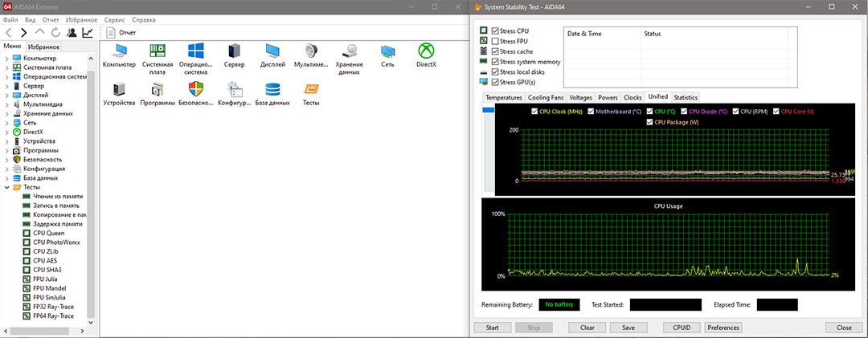The image size is (868, 338).
Task: Click the Безопасность shield icon
Action: 195,90
